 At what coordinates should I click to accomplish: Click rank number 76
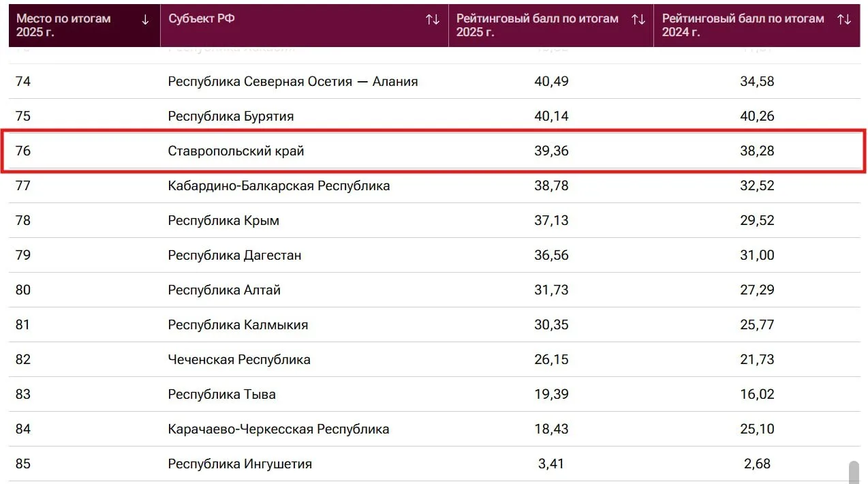pos(23,151)
